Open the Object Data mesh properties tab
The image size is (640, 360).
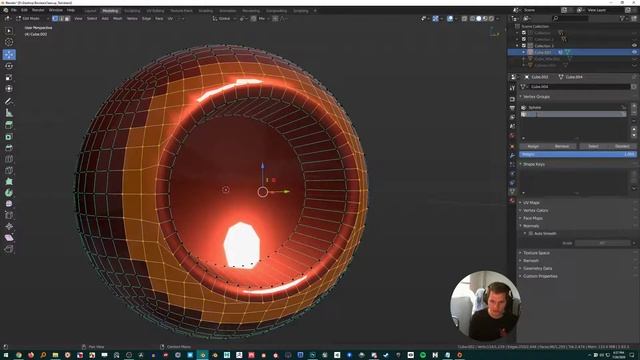(x=512, y=191)
